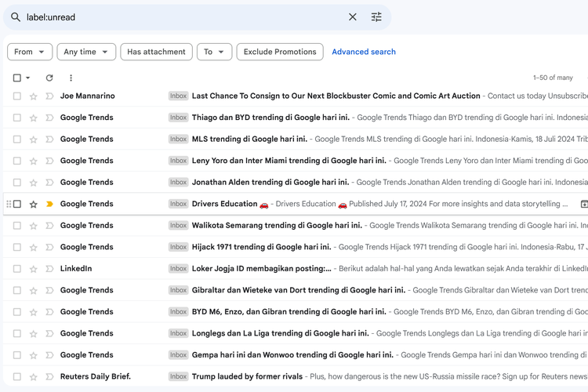588x392 pixels.
Task: Focus the search field containing label:unread
Action: (183, 17)
